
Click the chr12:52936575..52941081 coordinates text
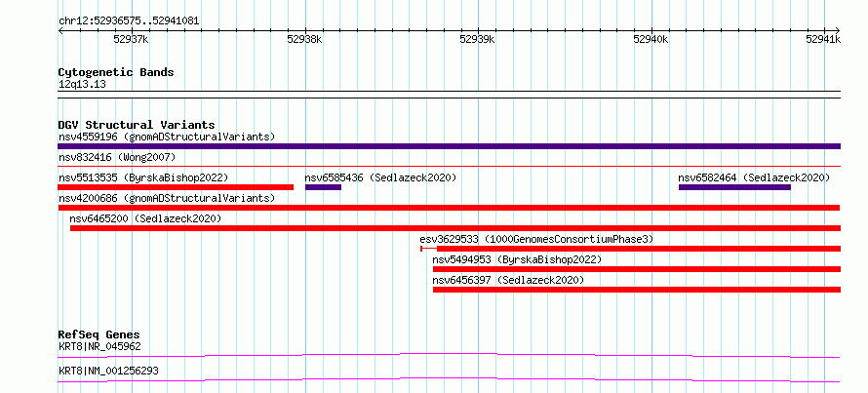click(129, 21)
